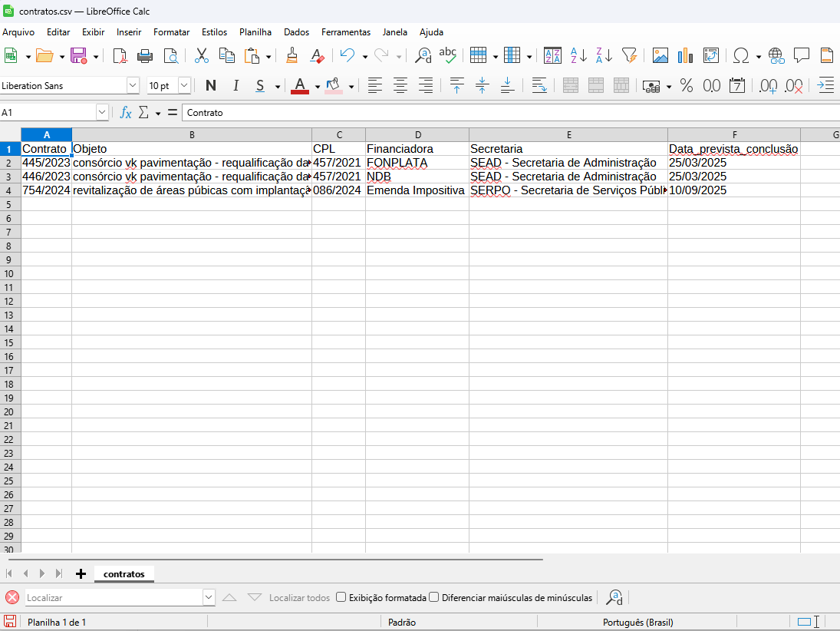Click the Sort Ascending icon
840x631 pixels.
[578, 55]
